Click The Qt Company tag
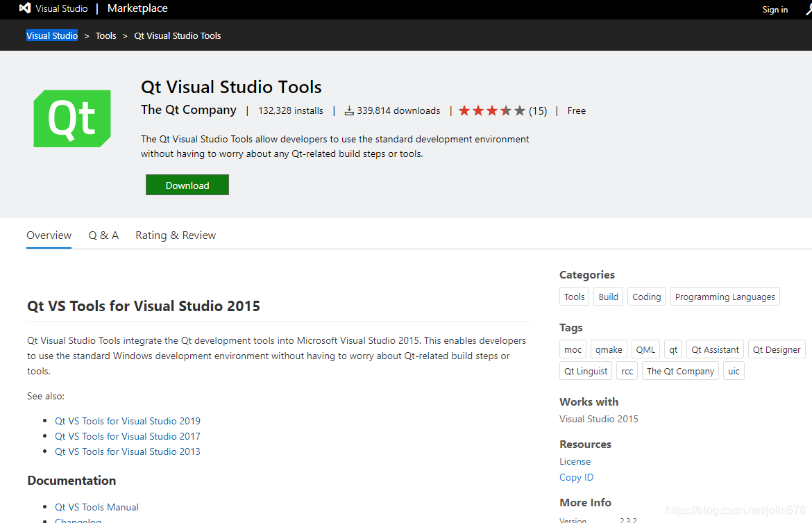 680,371
